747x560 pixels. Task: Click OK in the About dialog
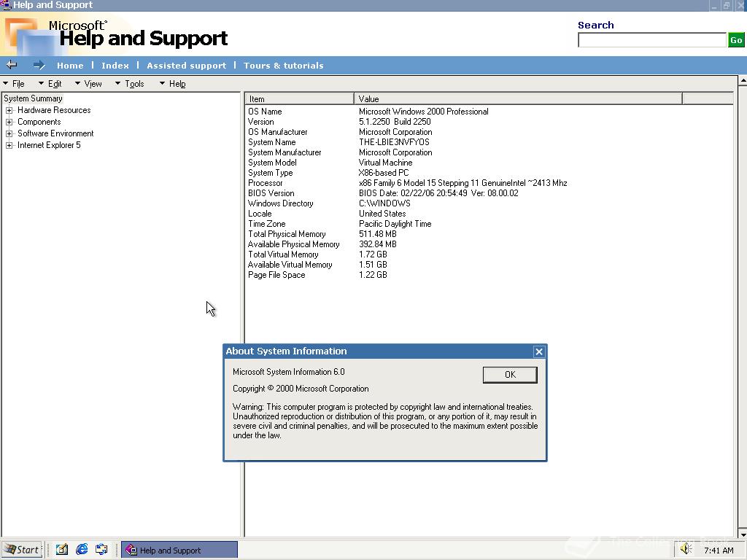510,375
